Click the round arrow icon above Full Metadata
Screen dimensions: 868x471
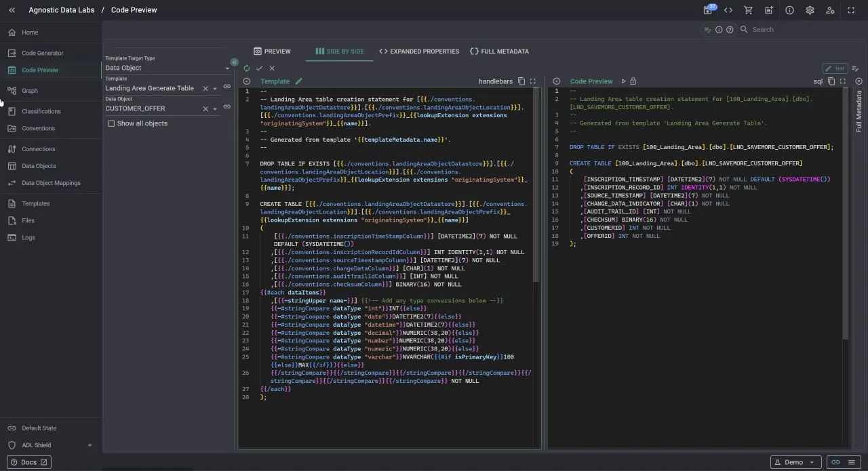coord(859,81)
